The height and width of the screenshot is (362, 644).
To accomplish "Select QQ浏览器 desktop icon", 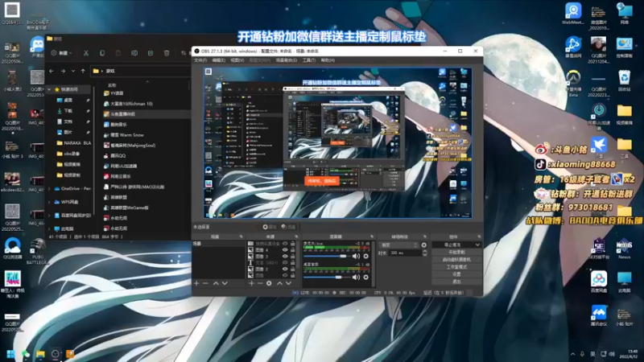I will tap(13, 249).
